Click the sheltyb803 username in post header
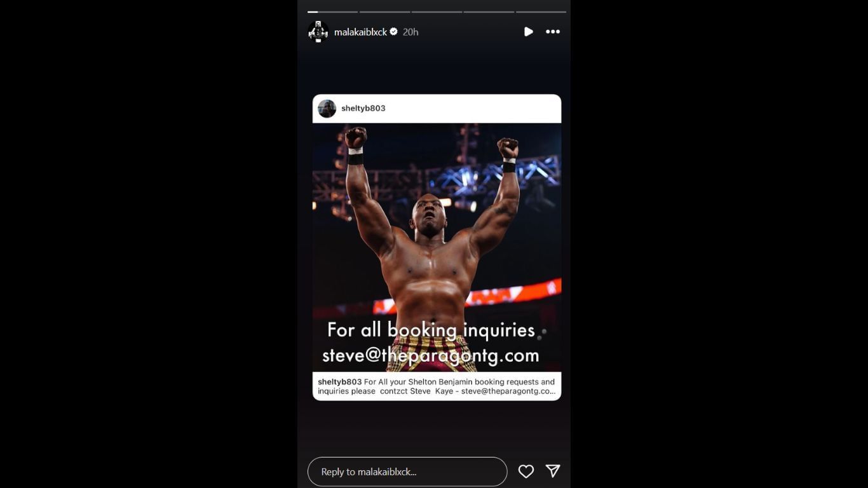Image resolution: width=868 pixels, height=488 pixels. (x=363, y=109)
